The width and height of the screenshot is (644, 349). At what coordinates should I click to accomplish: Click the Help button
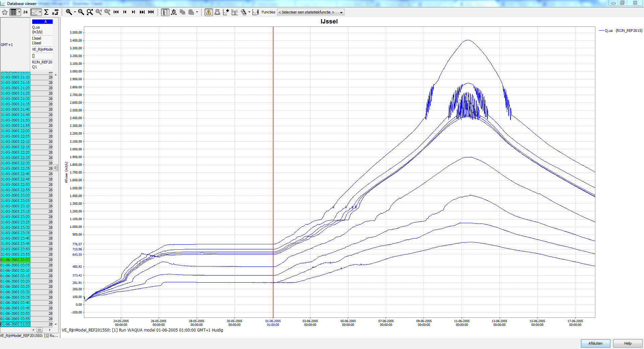628,343
